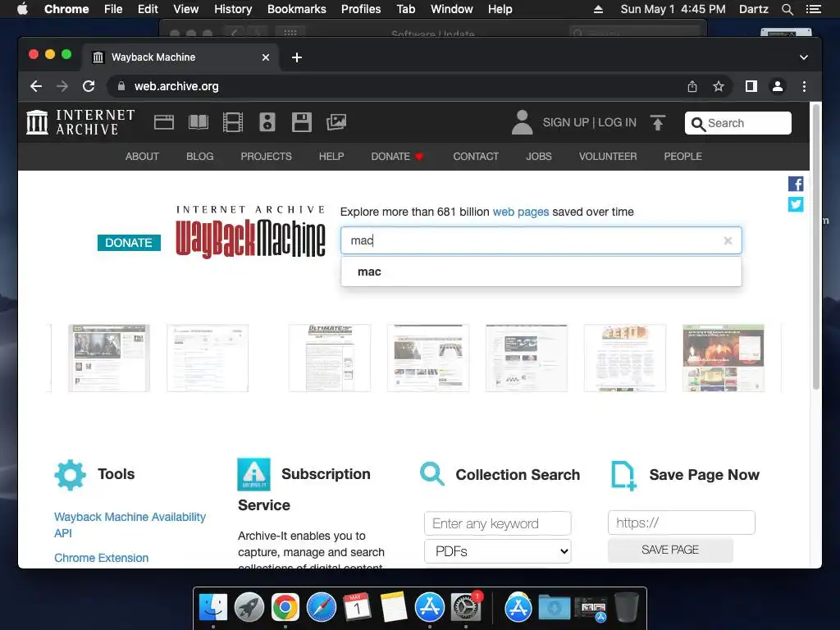
Task: Open the ULTIMATE site thumbnail
Action: [330, 358]
